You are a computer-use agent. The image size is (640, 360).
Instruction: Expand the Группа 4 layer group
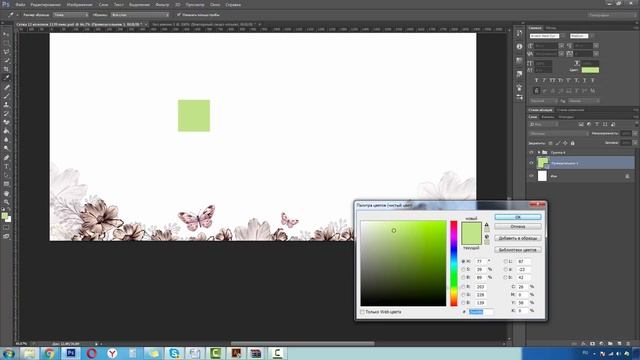pos(539,152)
